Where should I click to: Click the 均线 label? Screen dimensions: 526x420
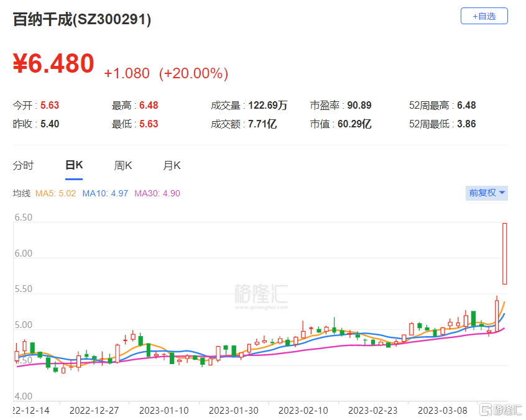[22, 193]
